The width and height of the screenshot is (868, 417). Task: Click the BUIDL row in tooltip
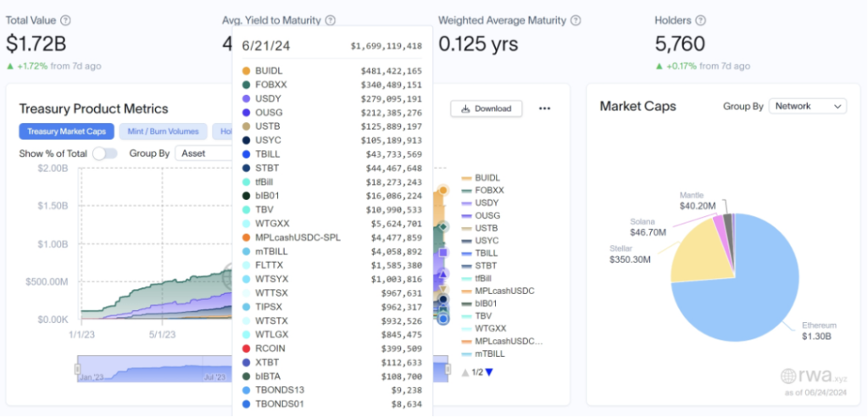(331, 71)
